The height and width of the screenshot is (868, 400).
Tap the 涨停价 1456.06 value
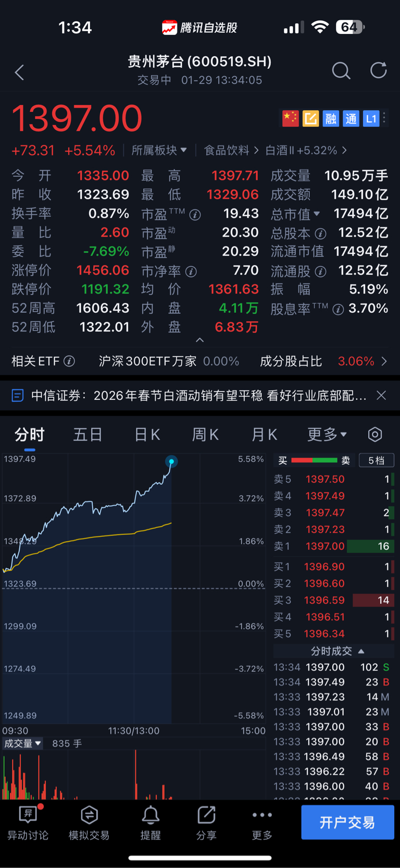[x=103, y=270]
